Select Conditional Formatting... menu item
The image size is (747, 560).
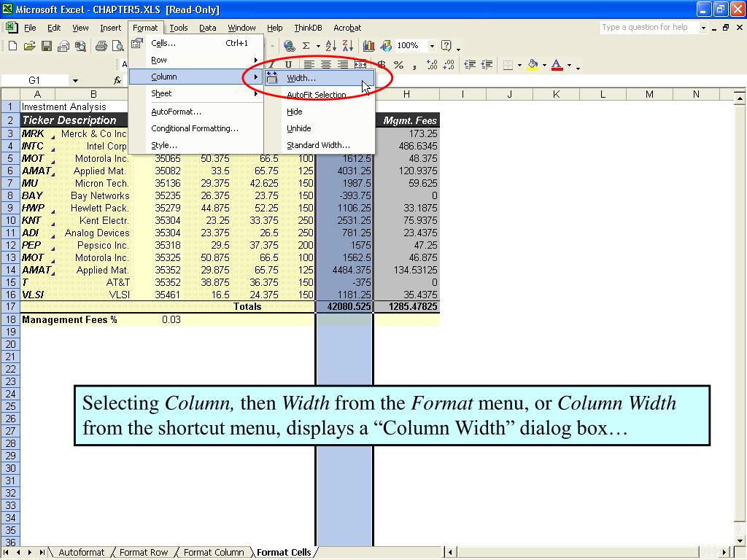coord(196,128)
